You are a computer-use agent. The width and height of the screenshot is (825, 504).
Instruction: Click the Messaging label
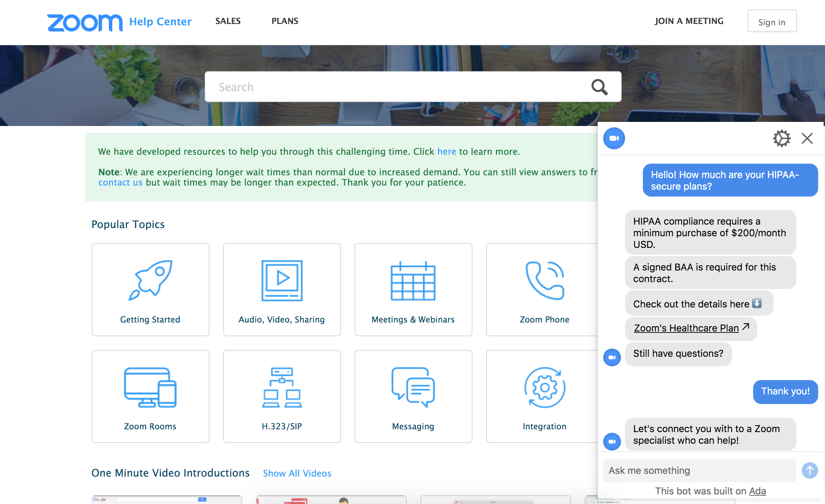[x=413, y=426]
